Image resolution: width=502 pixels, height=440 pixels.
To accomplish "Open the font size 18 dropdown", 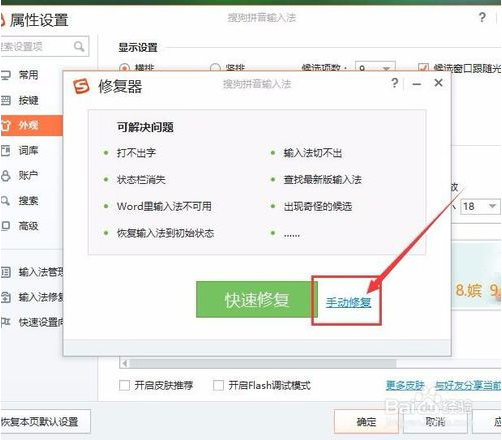I will [480, 206].
